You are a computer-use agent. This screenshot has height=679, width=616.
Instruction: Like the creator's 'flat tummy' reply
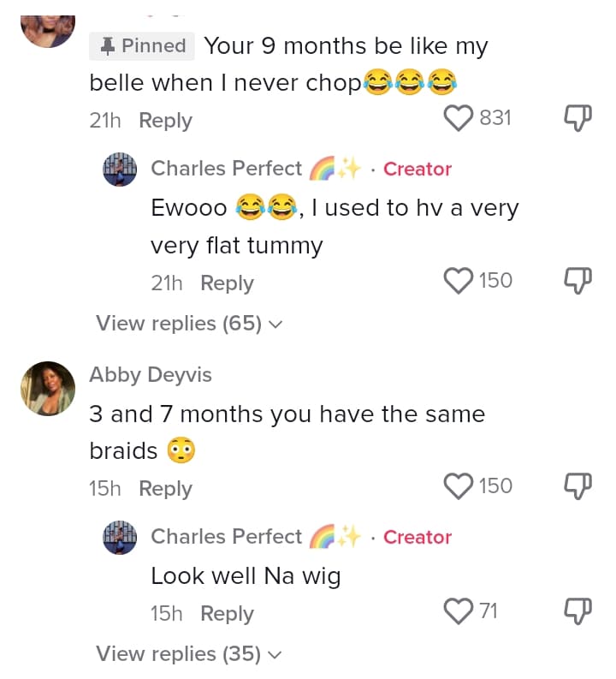(460, 280)
